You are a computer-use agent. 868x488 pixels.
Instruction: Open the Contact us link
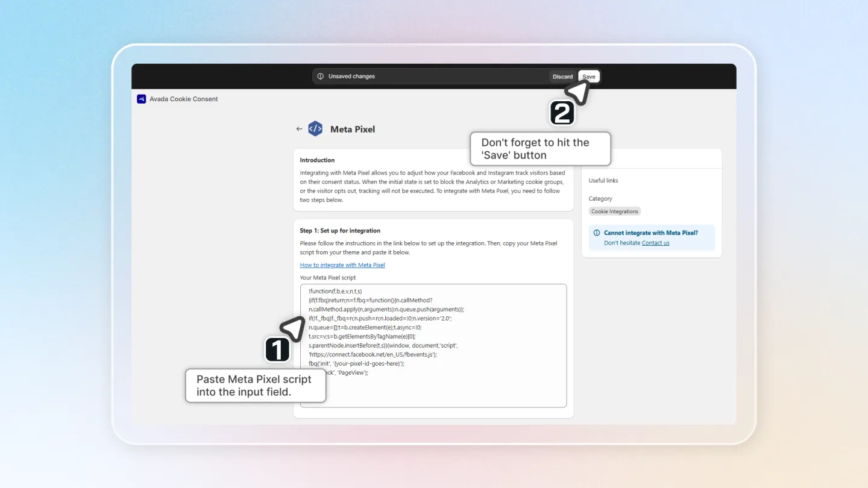pyautogui.click(x=655, y=243)
